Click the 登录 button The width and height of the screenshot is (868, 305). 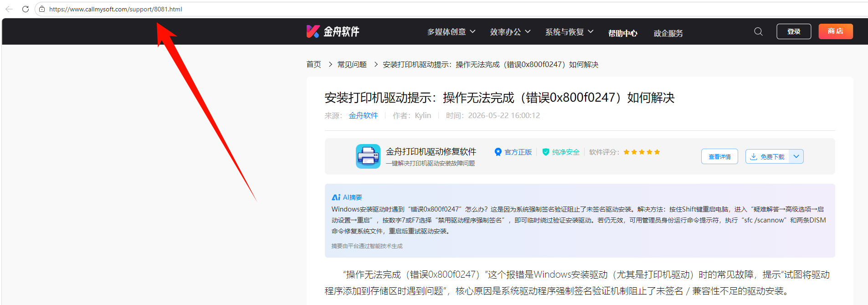pyautogui.click(x=794, y=31)
